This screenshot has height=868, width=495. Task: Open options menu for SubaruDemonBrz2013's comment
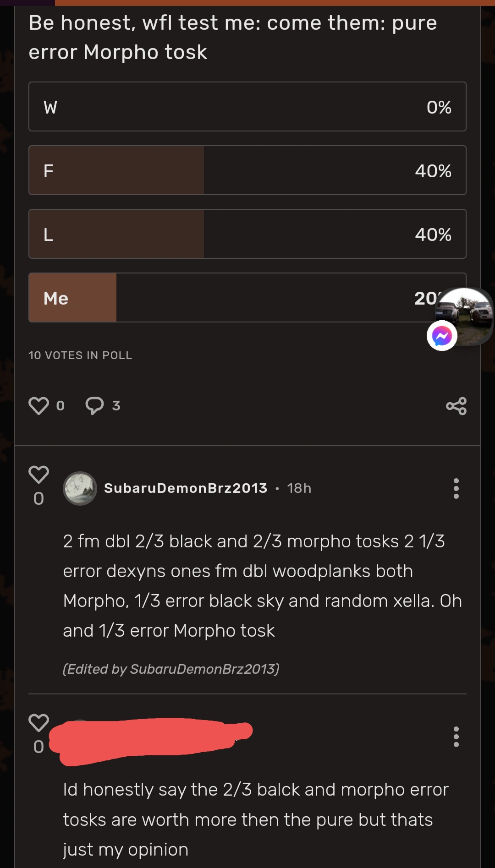[x=456, y=488]
